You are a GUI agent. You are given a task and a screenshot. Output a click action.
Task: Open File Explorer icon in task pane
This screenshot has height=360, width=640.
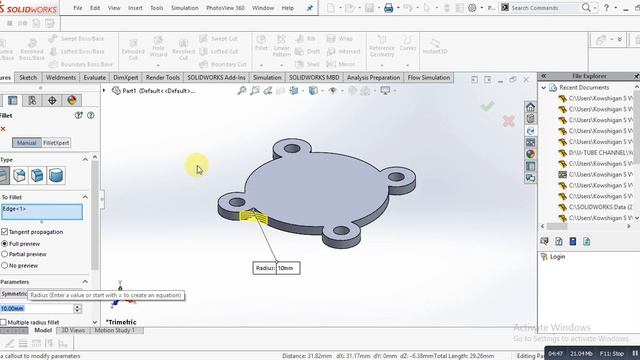(x=530, y=131)
